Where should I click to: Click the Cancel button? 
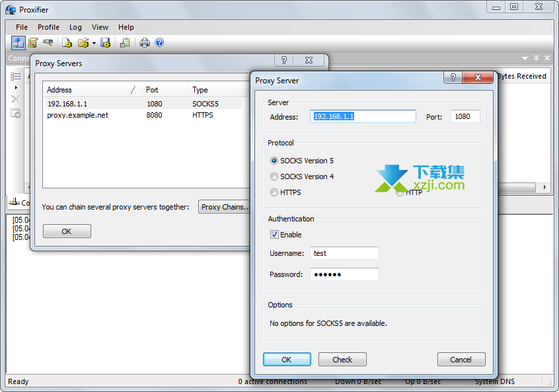[461, 359]
